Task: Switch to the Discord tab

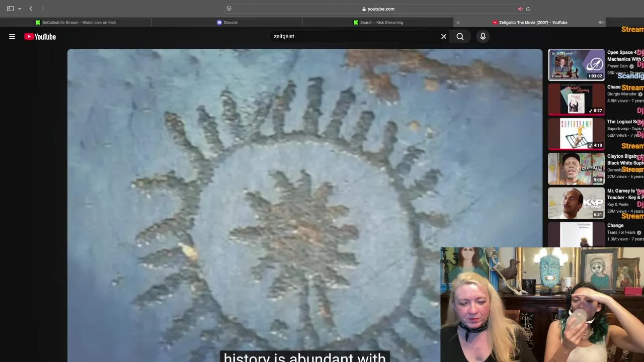Action: (x=227, y=22)
